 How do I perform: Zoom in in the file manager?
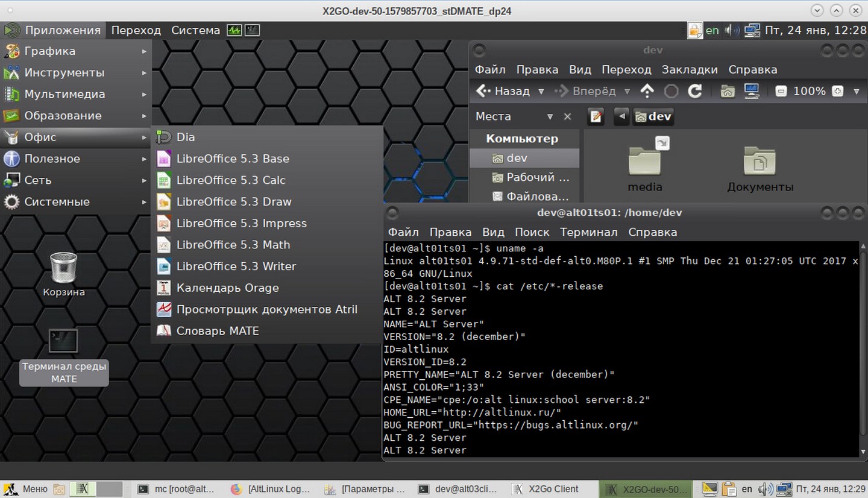click(837, 92)
